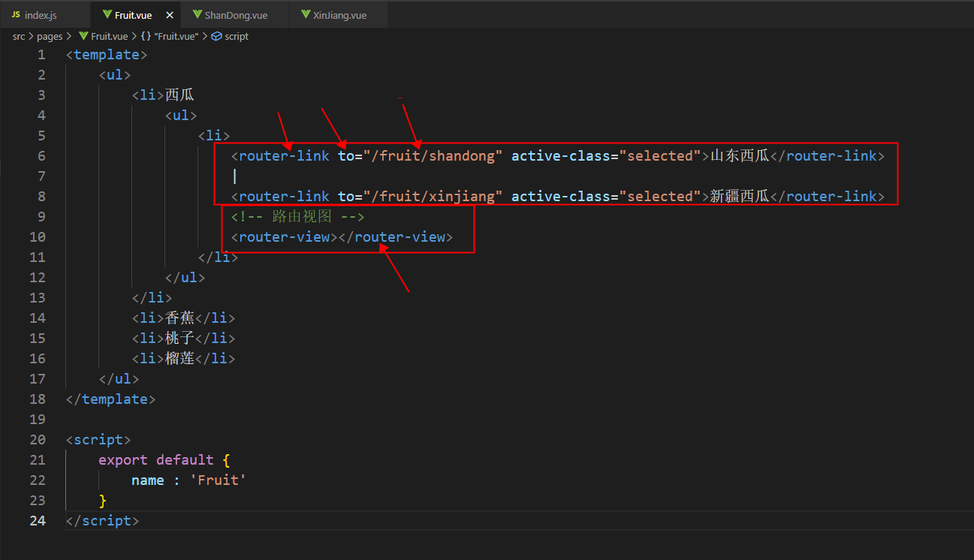Click line number 24 in the gutter
Screen dimensions: 974x560
(x=38, y=520)
